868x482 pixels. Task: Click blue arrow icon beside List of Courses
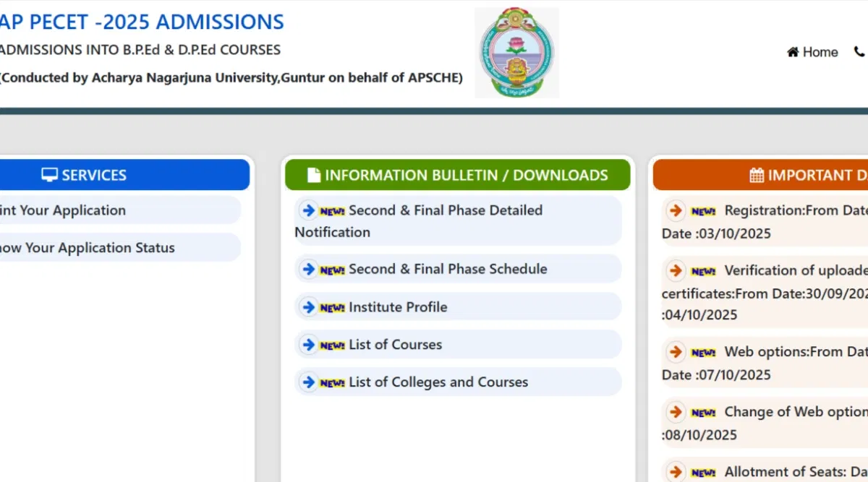click(309, 345)
